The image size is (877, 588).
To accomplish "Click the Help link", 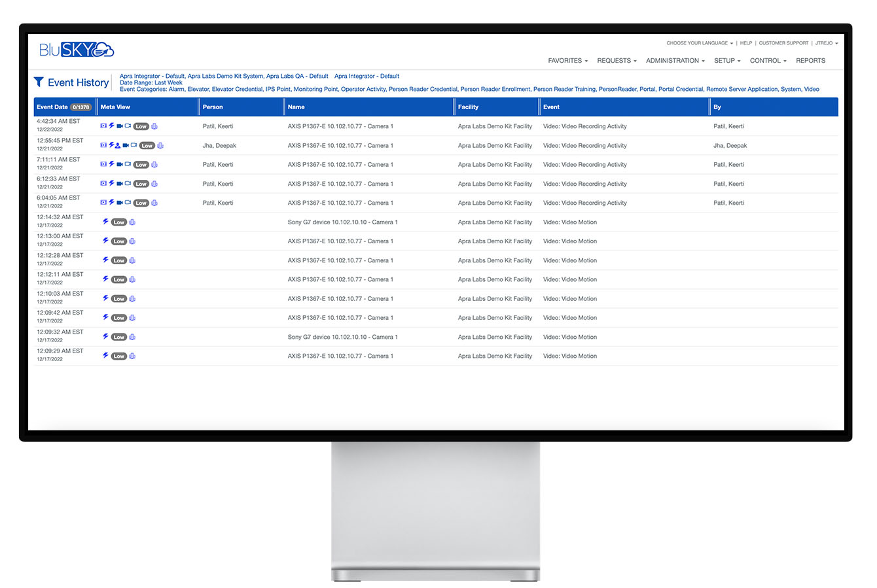I will 746,43.
